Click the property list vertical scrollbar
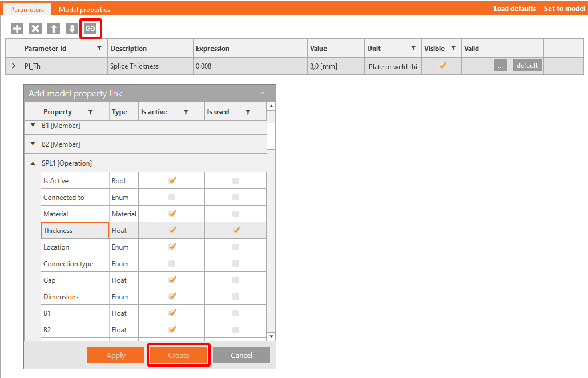588x378 pixels. click(271, 136)
